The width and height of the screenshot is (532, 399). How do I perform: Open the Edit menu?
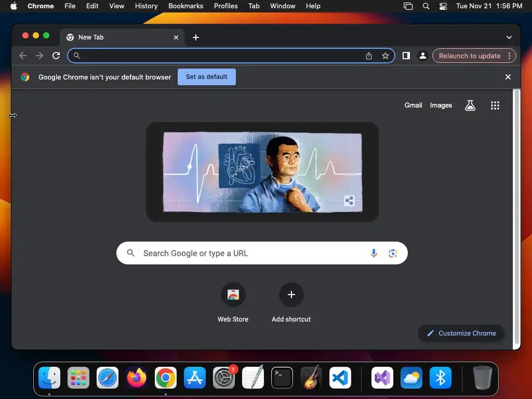click(x=92, y=6)
